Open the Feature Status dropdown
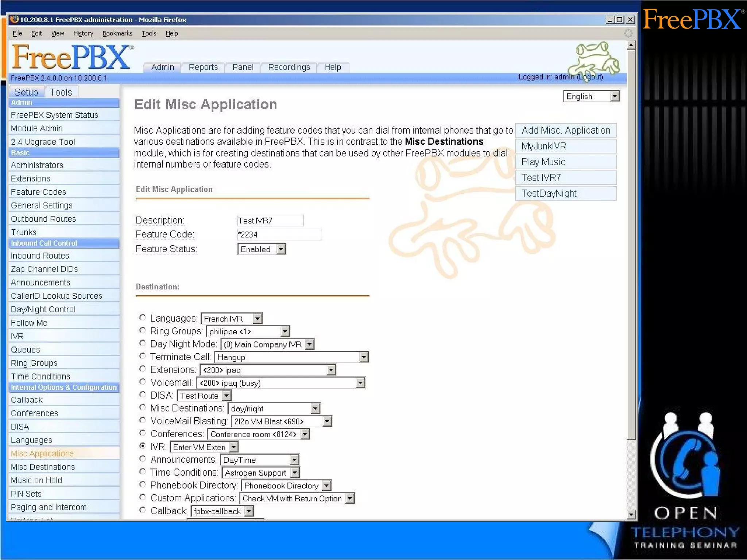747x560 pixels. coord(262,249)
